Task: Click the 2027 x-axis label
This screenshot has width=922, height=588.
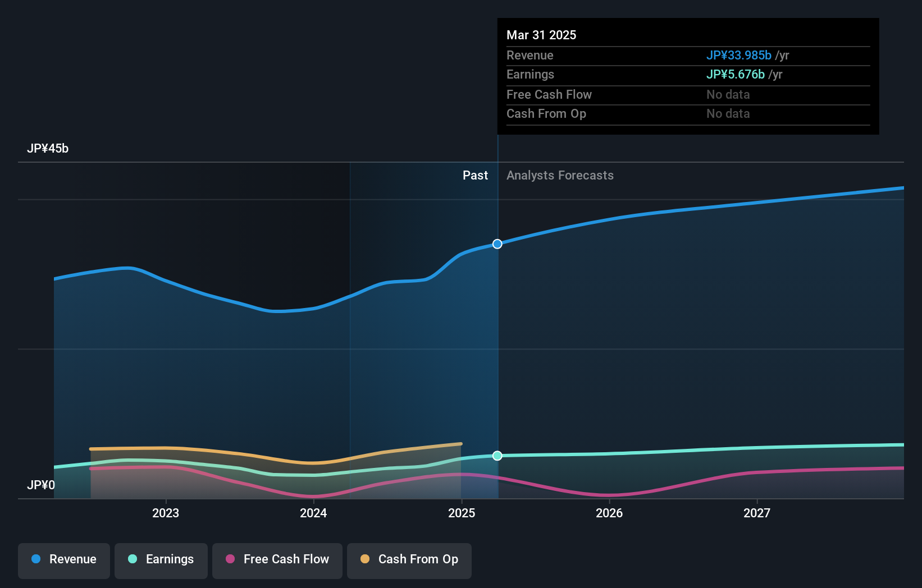Action: pos(757,513)
